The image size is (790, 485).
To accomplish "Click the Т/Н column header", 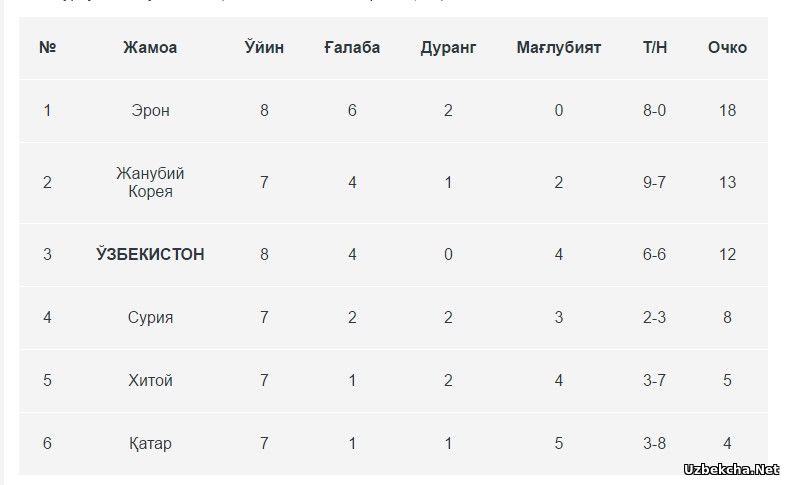I will pos(654,47).
